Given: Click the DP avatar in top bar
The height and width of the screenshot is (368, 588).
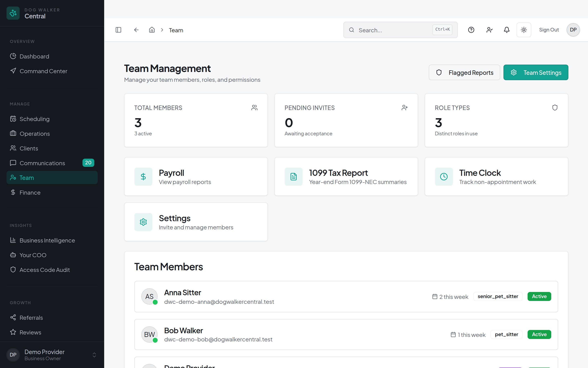Looking at the screenshot, I should (x=573, y=30).
